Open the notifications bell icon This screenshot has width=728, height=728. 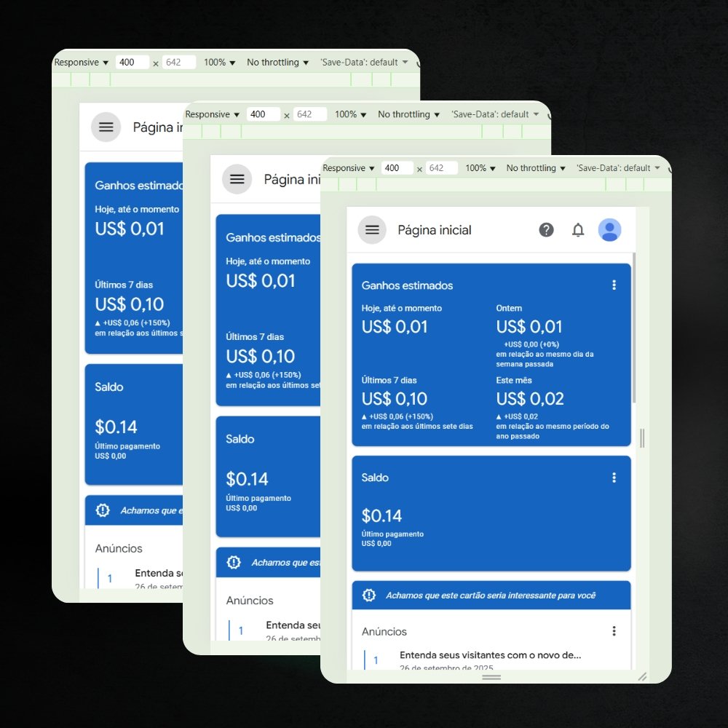578,230
